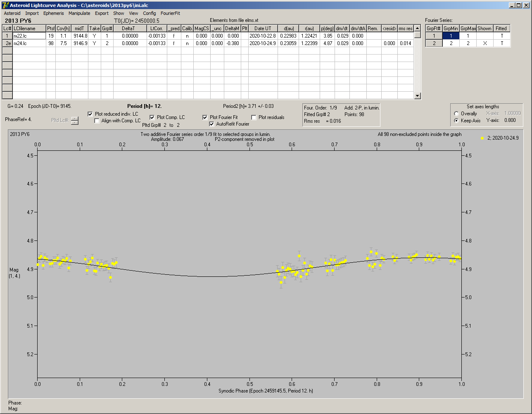Click the Period [h]= 12. label
Screen dimensions: 532x414
(144, 106)
